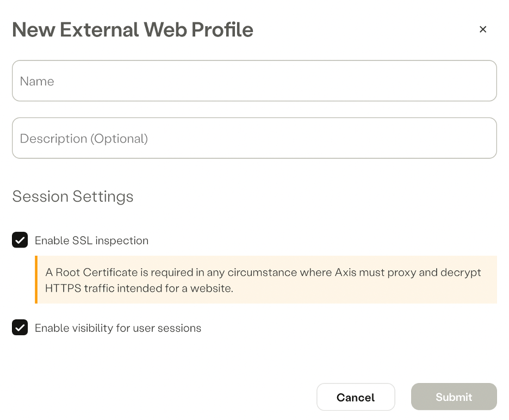Click the right end of the Name field

coord(479,81)
